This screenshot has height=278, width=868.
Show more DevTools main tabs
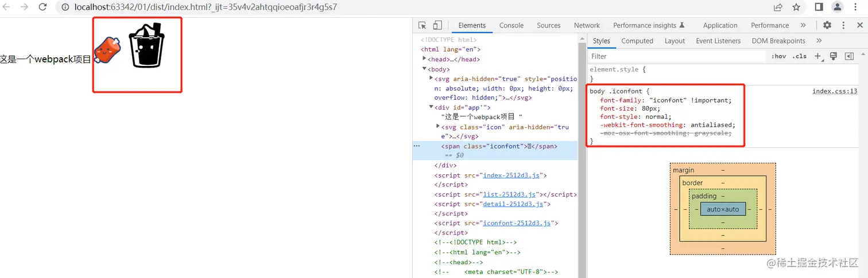tap(803, 25)
